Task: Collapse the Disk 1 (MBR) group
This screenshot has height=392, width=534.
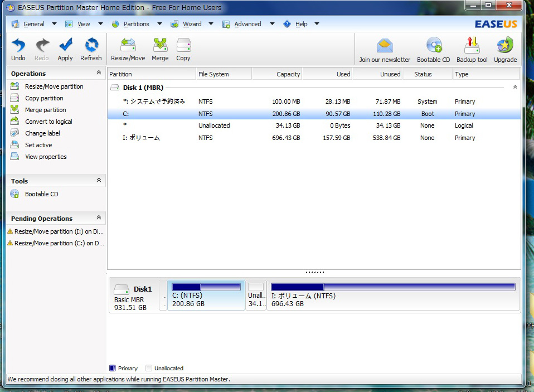Action: pos(514,88)
